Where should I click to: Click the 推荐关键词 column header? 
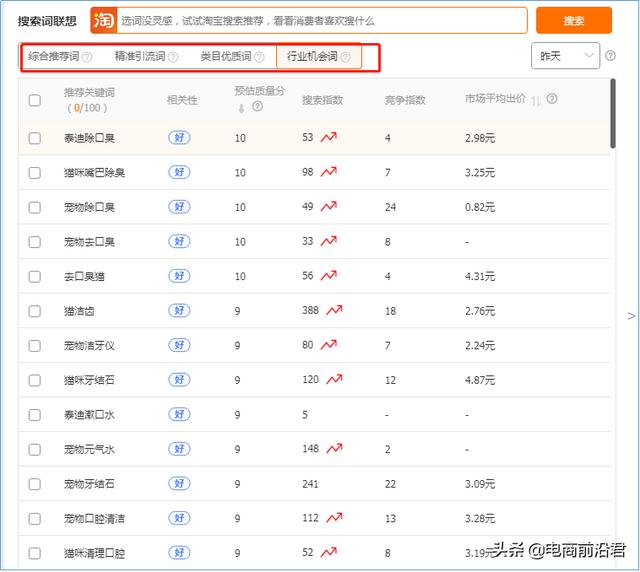tap(89, 93)
